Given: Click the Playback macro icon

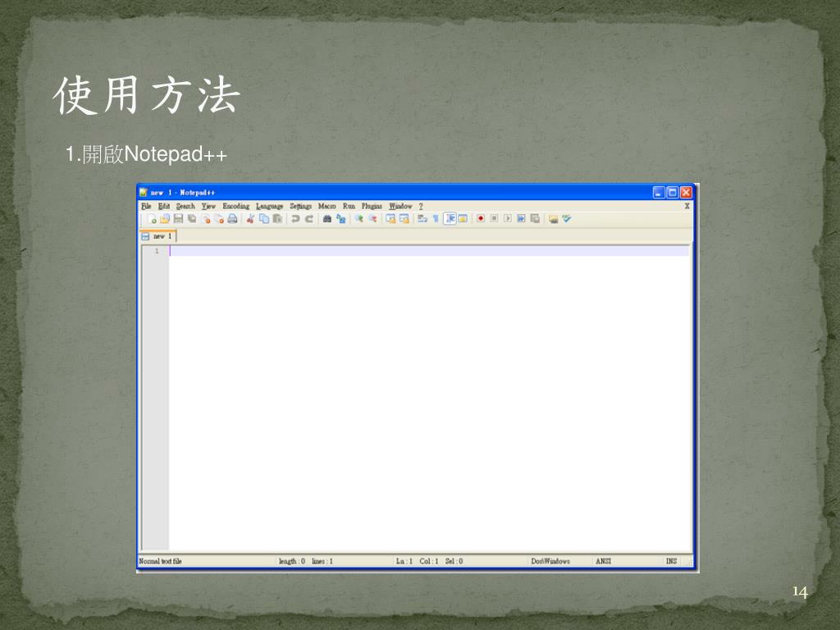Looking at the screenshot, I should coord(508,218).
